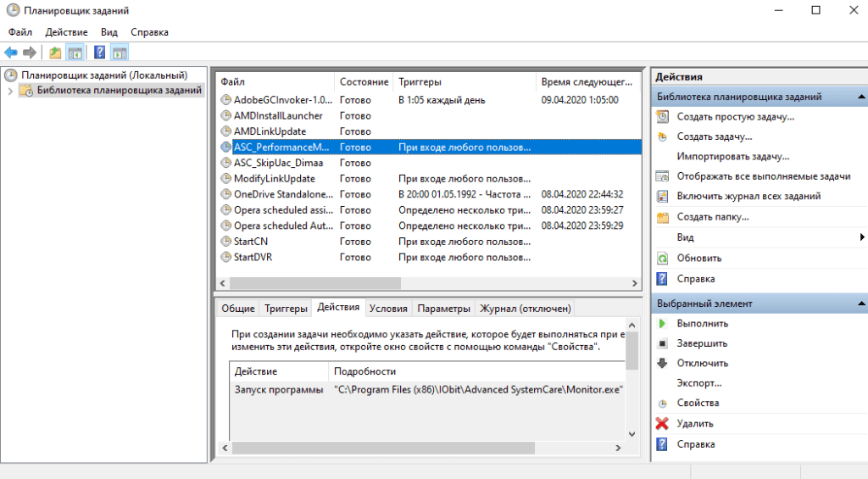Screen dimensions: 868x479
Task: Open the 'Вид' submenu arrow
Action: pyautogui.click(x=861, y=237)
